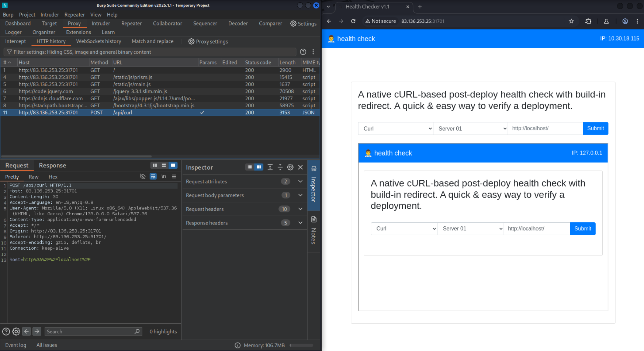
Task: Open message editor hamburger menu icon
Action: coord(174,177)
